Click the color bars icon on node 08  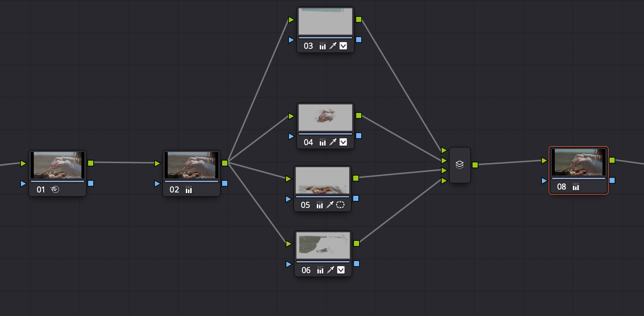point(576,187)
